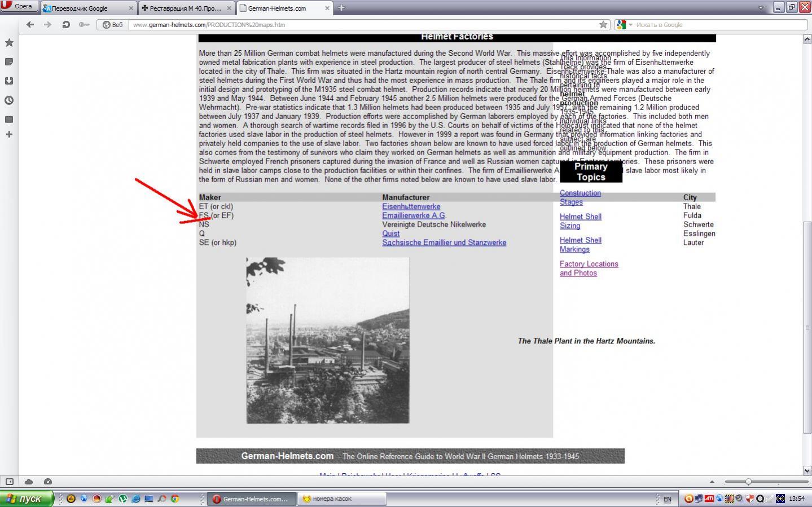Switch to the Переводчик Google tab
The height and width of the screenshot is (507, 812).
[89, 8]
